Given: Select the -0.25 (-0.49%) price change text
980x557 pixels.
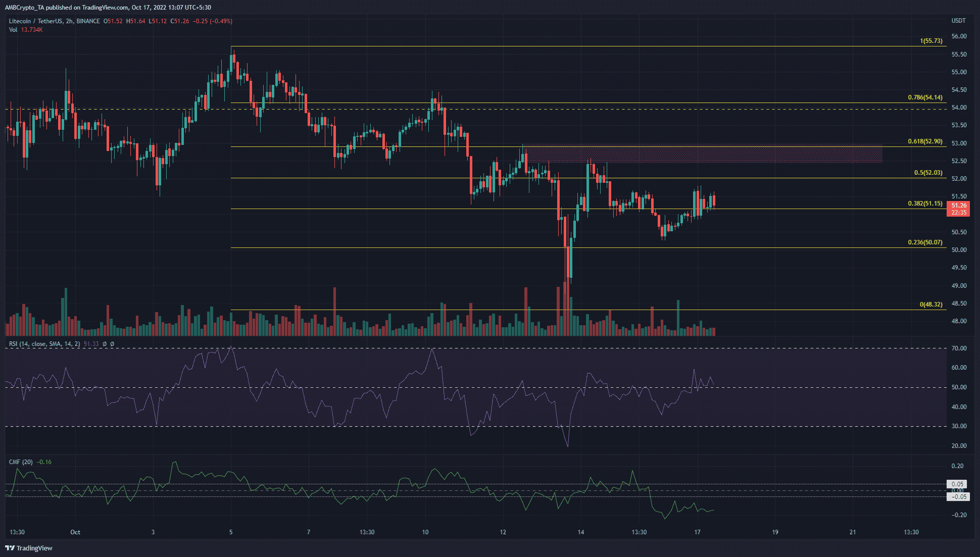Looking at the screenshot, I should 213,21.
